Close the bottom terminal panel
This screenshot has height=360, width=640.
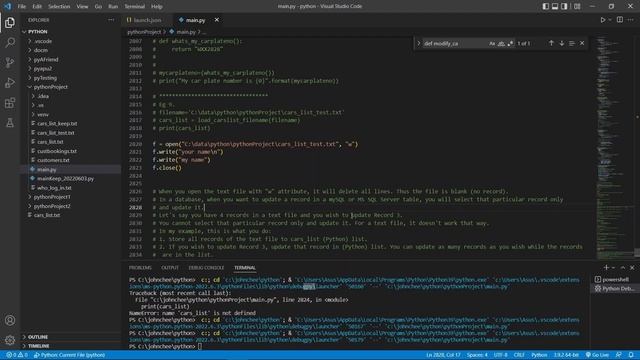coord(632,267)
